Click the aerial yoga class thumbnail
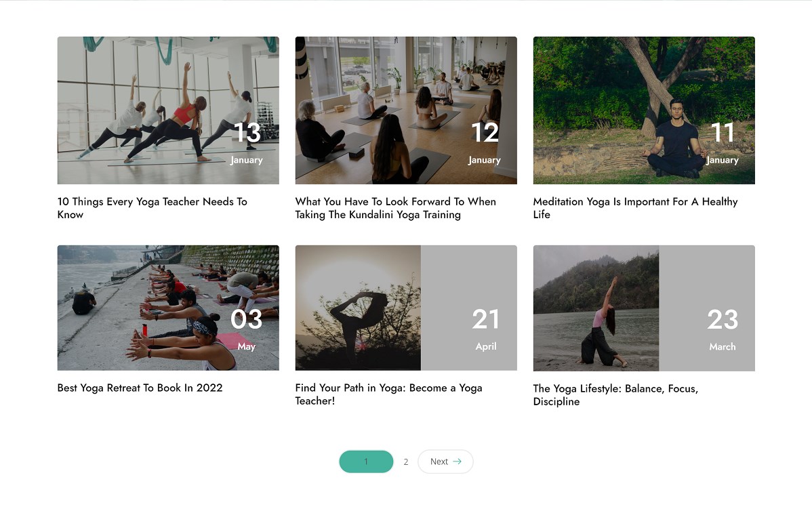Viewport: 812px width, 513px height. pos(168,110)
